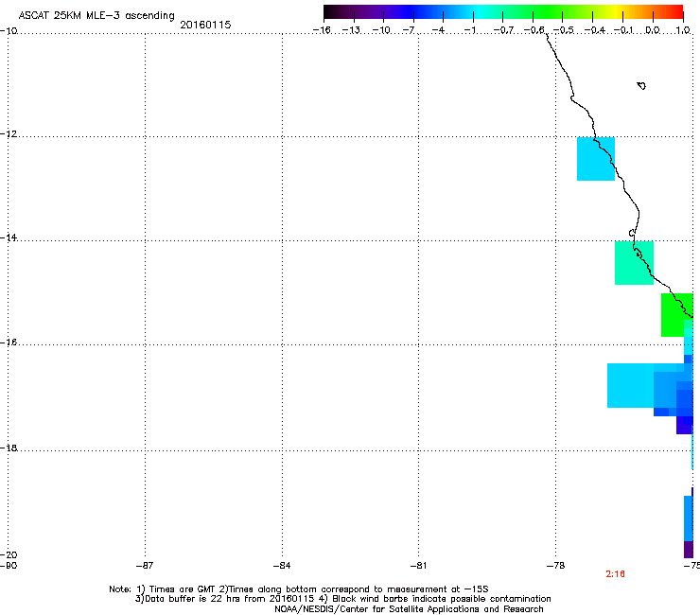The width and height of the screenshot is (700, 615).
Task: Click the yellow section of the colorbar
Action: click(617, 11)
